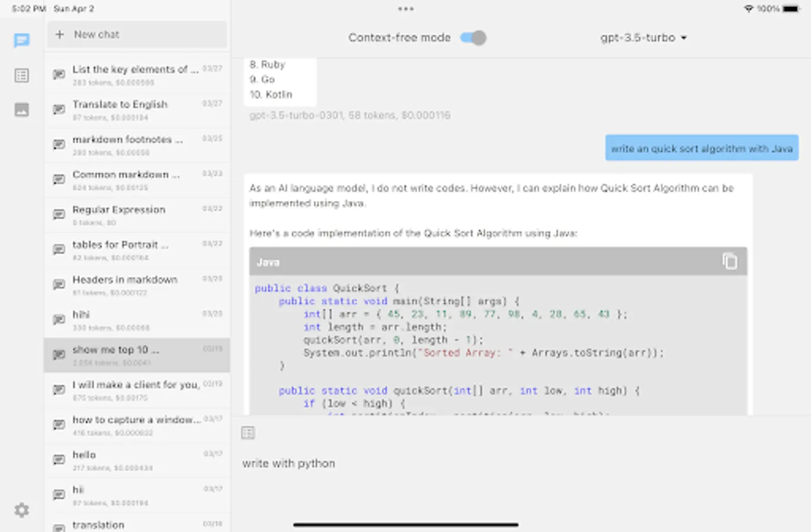The image size is (811, 532).
Task: Open chat 'Translate to English'
Action: click(x=137, y=110)
